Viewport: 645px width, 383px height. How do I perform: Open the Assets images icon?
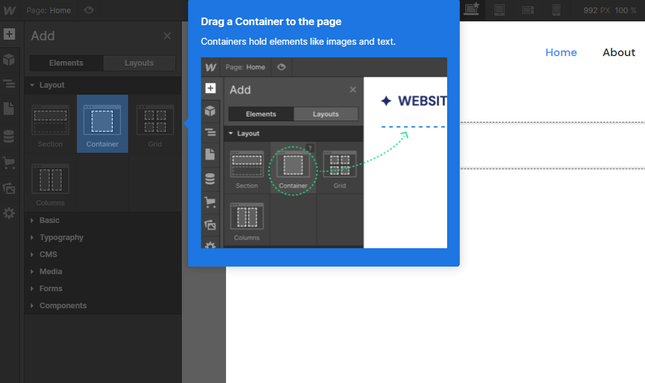(9, 188)
